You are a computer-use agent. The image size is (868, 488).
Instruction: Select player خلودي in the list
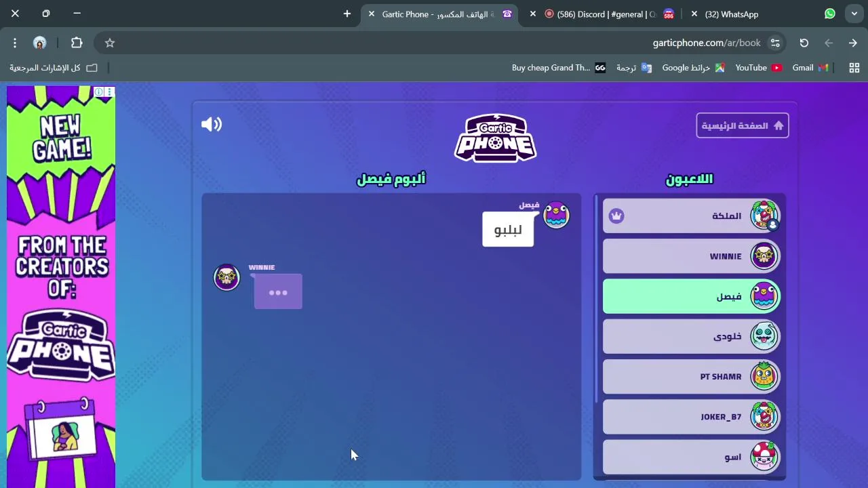point(692,336)
